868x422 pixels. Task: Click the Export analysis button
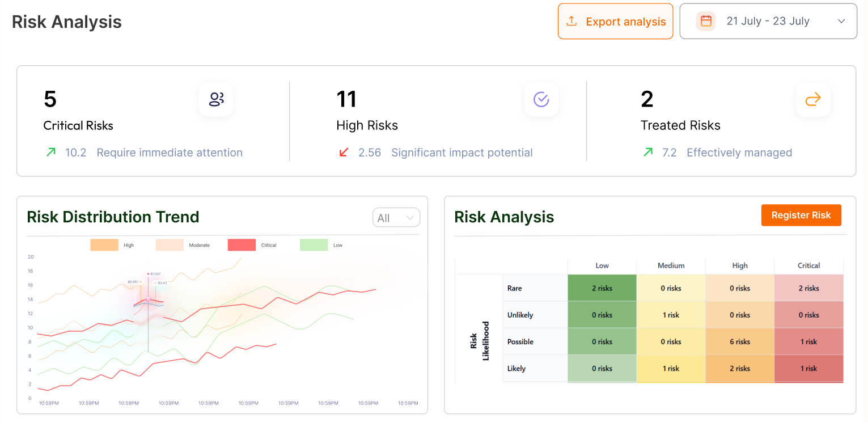[x=615, y=22]
